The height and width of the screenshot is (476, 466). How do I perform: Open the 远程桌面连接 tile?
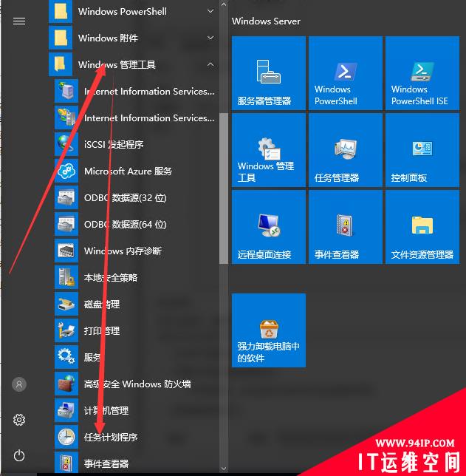pos(269,227)
